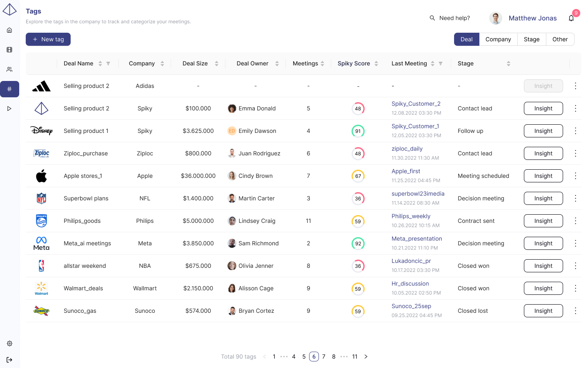
Task: Sort by the Company column arrows
Action: coord(162,63)
